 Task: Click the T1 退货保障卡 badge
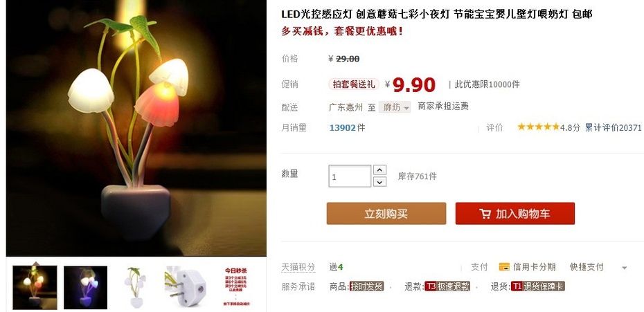pyautogui.click(x=538, y=286)
